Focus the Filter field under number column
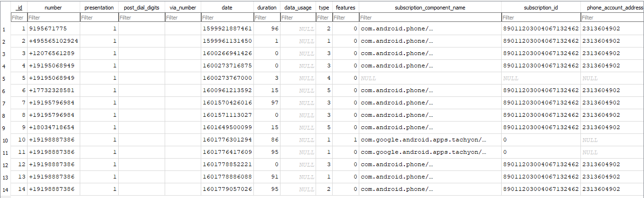The image size is (644, 198). pyautogui.click(x=53, y=18)
